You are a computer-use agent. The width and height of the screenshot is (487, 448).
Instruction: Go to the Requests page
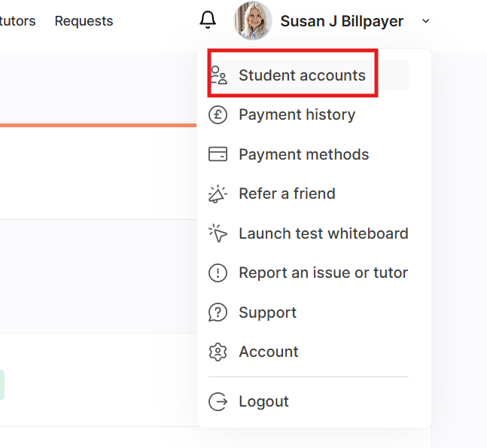click(x=84, y=21)
